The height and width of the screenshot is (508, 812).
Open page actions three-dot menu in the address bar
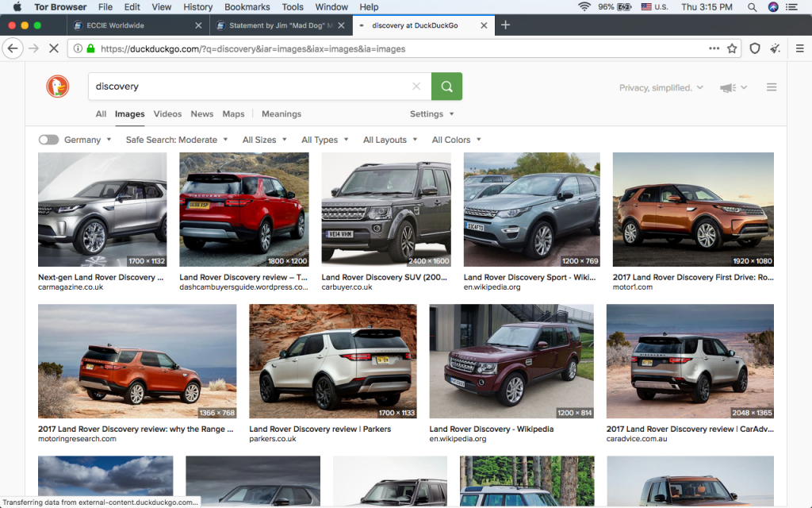tap(714, 48)
